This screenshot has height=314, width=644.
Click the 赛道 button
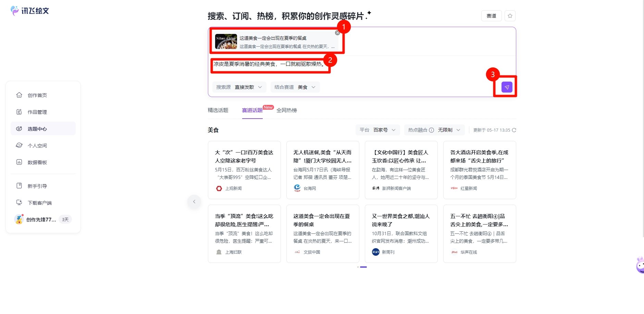point(491,16)
